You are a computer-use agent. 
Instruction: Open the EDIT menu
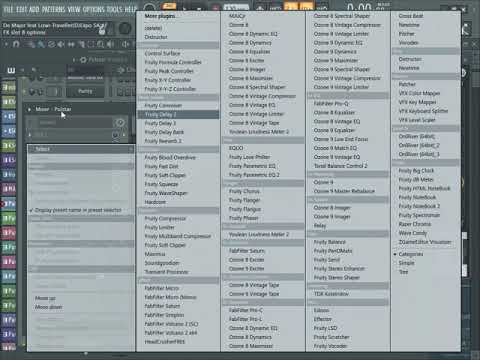point(22,9)
